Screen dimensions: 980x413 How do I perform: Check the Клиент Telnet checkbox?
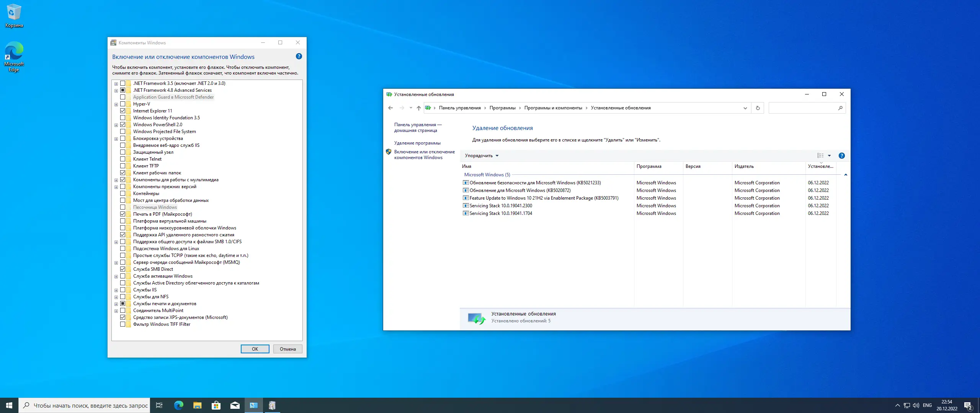123,159
